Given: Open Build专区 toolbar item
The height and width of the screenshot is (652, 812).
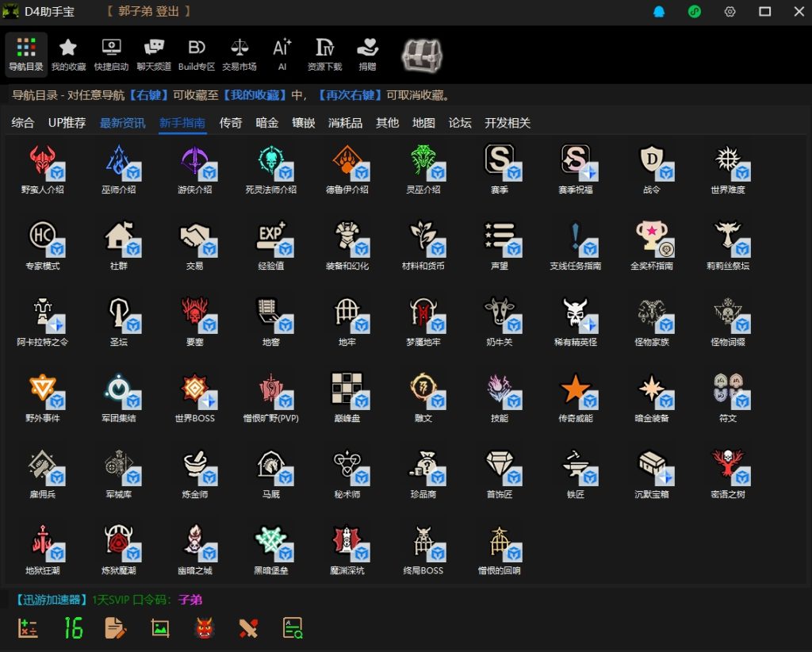Looking at the screenshot, I should [x=197, y=54].
